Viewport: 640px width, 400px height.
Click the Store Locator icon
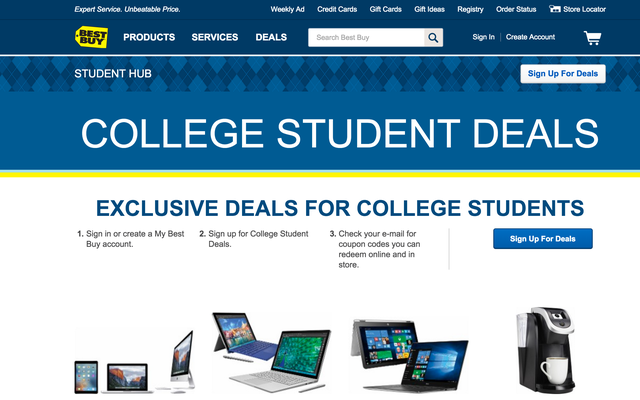pyautogui.click(x=554, y=9)
